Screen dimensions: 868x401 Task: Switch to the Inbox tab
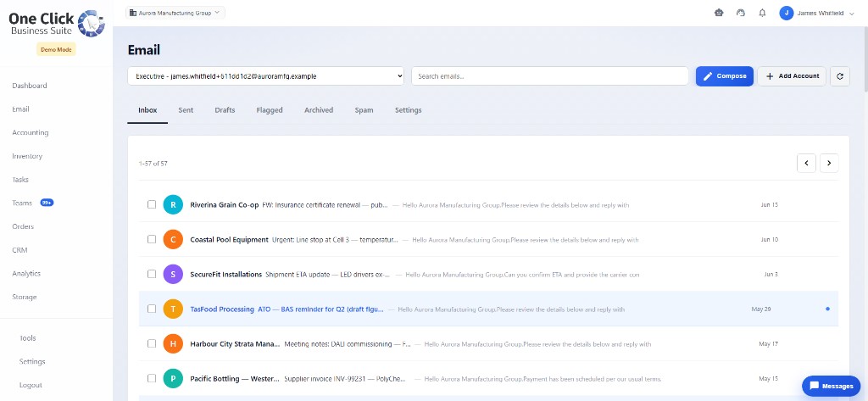(x=147, y=110)
